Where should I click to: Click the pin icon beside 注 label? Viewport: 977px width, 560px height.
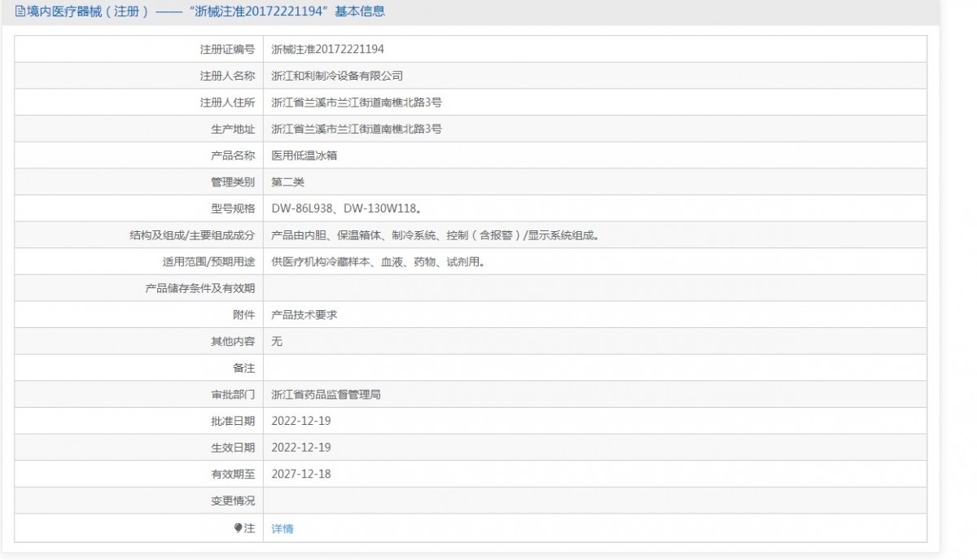(239, 528)
